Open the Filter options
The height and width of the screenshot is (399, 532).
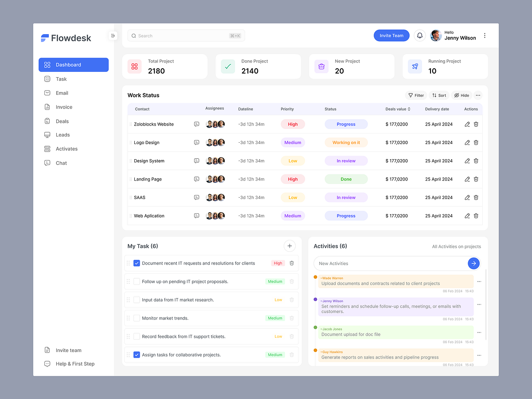(x=416, y=95)
